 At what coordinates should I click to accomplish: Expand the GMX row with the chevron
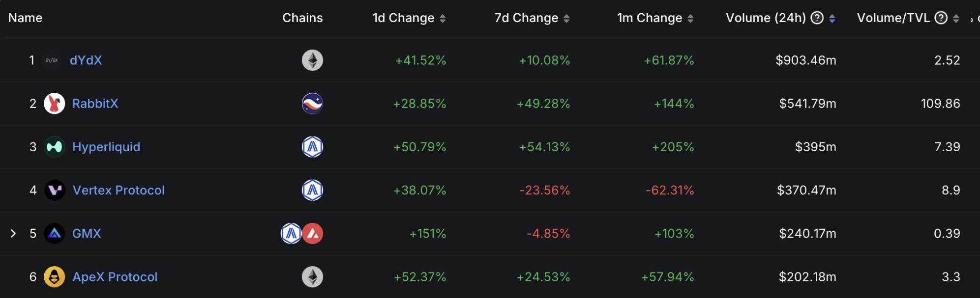point(13,233)
